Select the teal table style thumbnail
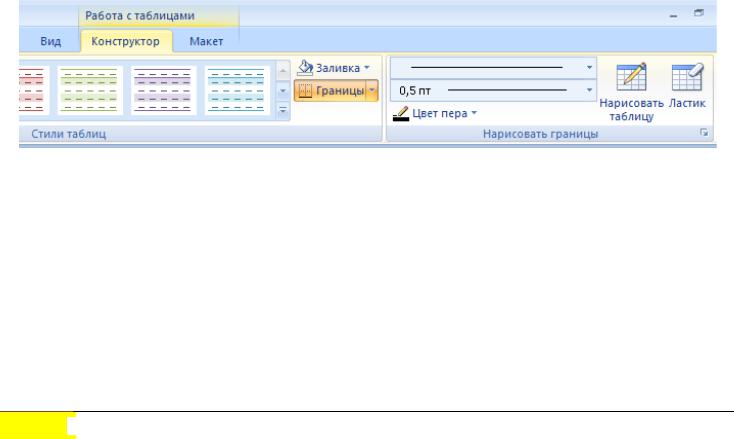Viewport: 734px width, 439px height. point(236,90)
